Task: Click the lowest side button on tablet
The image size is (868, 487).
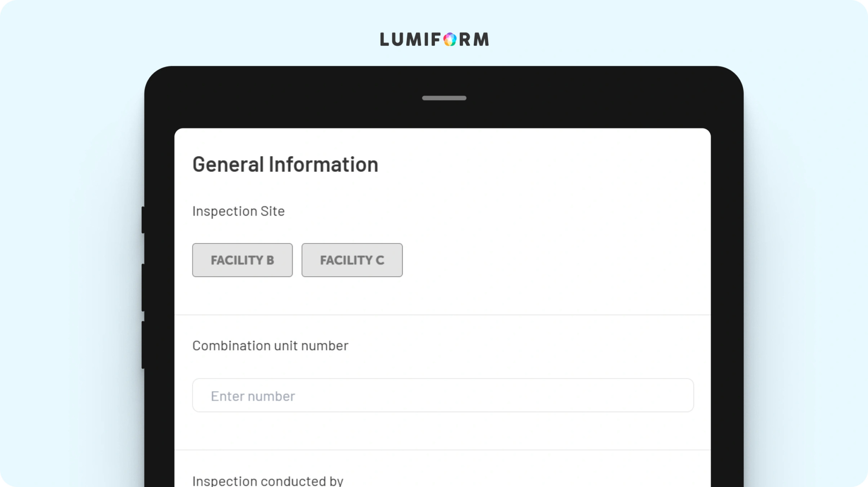Action: 143,345
